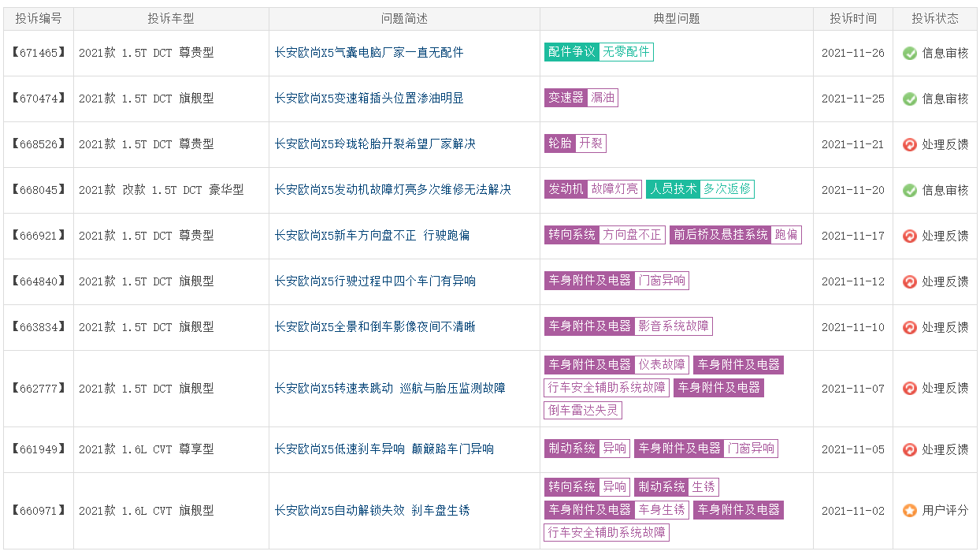Open complaint 长安欧尚X5自动解锁失效 刹车盘生锈
Image resolution: width=980 pixels, height=555 pixels.
[372, 510]
